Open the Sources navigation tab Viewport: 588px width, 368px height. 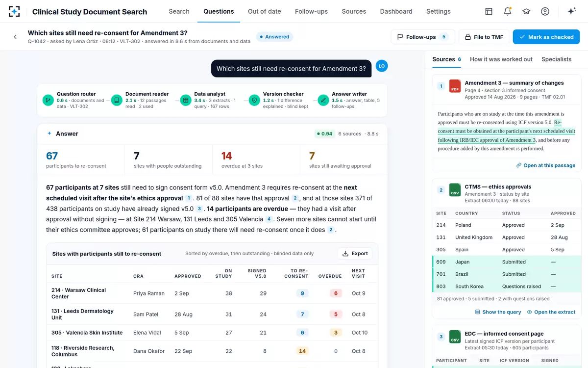click(354, 11)
